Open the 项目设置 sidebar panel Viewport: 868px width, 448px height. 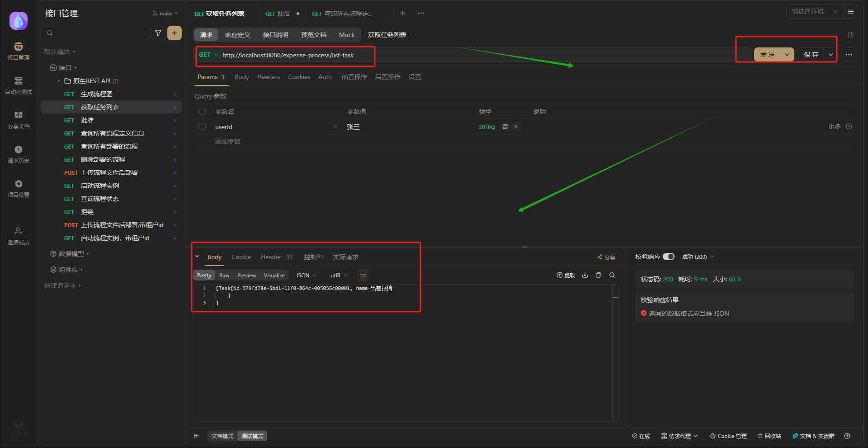click(18, 187)
